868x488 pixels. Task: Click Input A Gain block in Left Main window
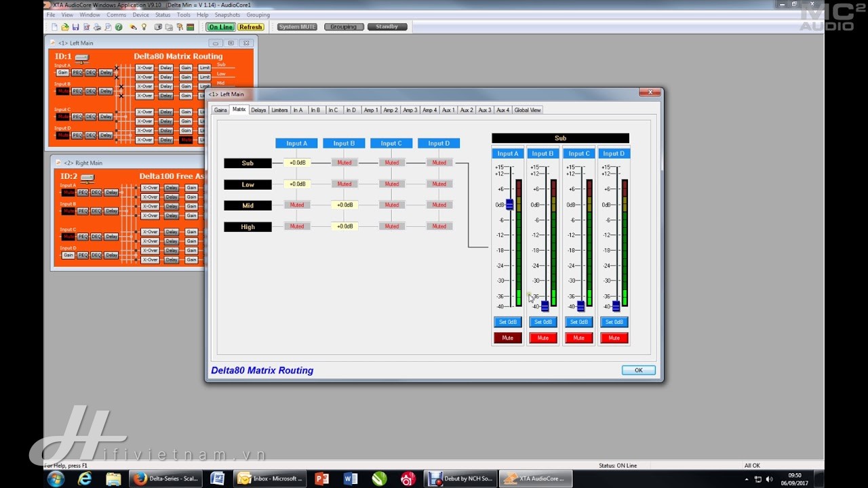click(63, 73)
